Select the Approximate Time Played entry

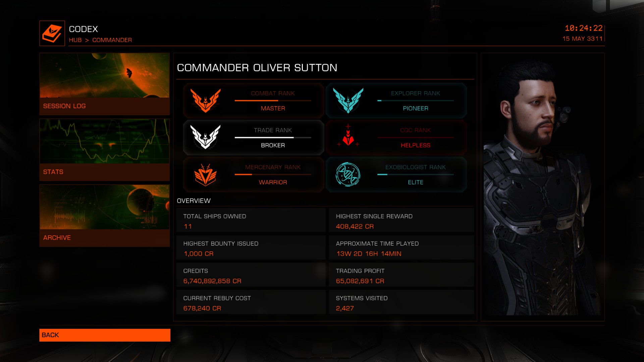click(x=401, y=248)
